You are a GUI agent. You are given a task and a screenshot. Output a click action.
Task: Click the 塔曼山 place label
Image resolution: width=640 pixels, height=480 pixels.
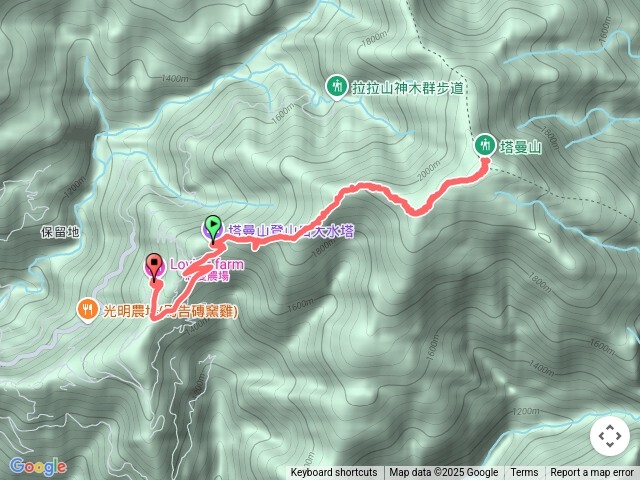click(x=521, y=147)
